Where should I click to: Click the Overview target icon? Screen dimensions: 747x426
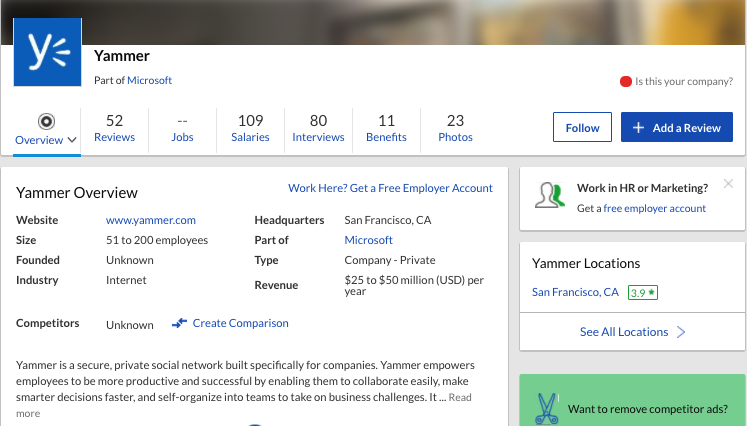click(46, 122)
